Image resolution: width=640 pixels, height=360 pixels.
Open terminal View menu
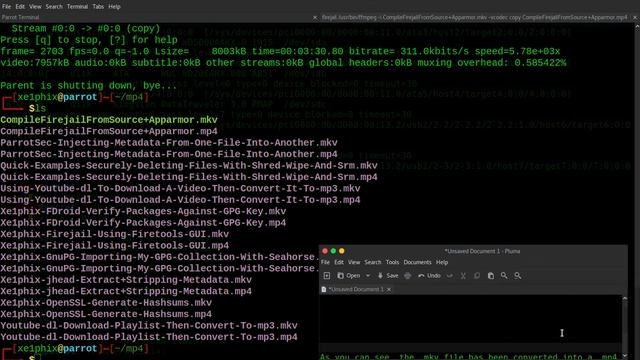[35, 7]
